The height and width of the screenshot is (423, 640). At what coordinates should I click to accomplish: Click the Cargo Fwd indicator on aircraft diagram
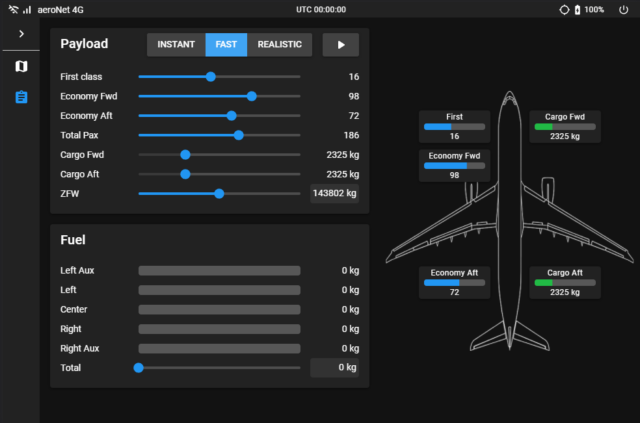564,126
